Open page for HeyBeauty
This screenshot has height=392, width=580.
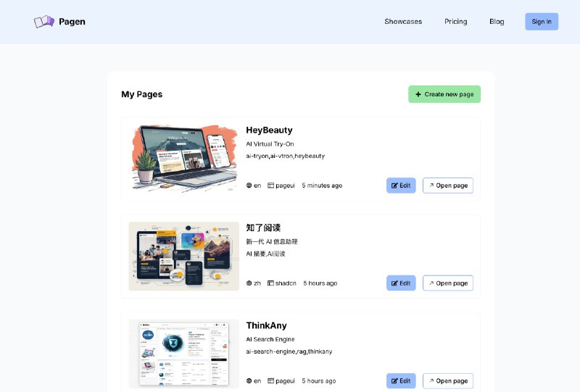coord(448,185)
